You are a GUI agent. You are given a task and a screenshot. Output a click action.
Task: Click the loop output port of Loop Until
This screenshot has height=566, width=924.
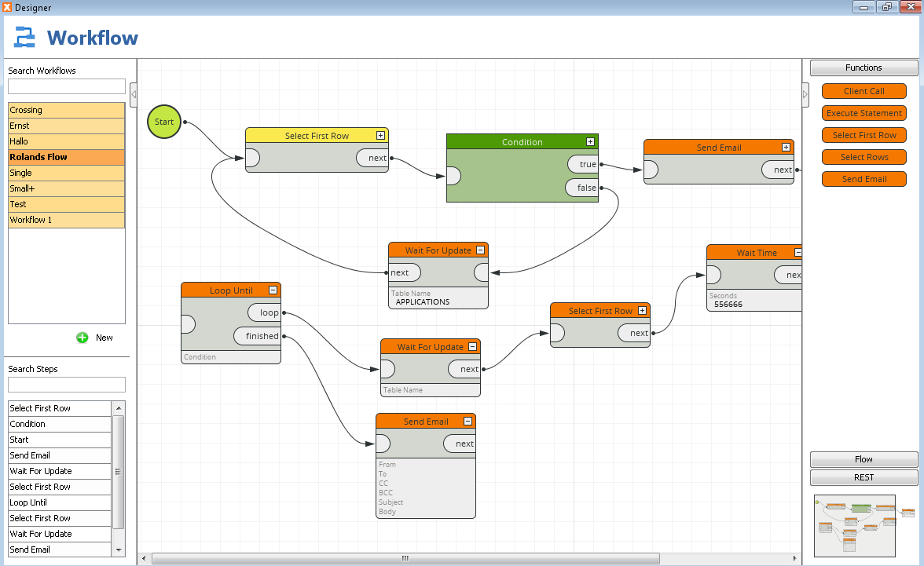(264, 312)
